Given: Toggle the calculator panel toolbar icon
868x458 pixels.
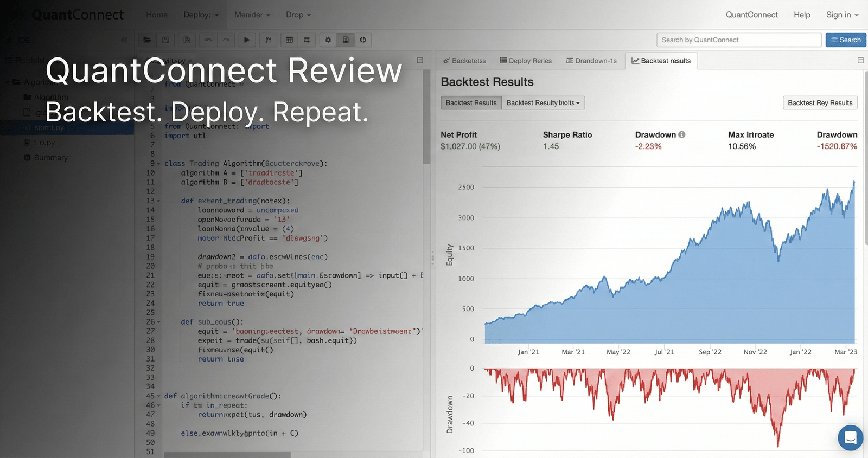Looking at the screenshot, I should (x=346, y=40).
